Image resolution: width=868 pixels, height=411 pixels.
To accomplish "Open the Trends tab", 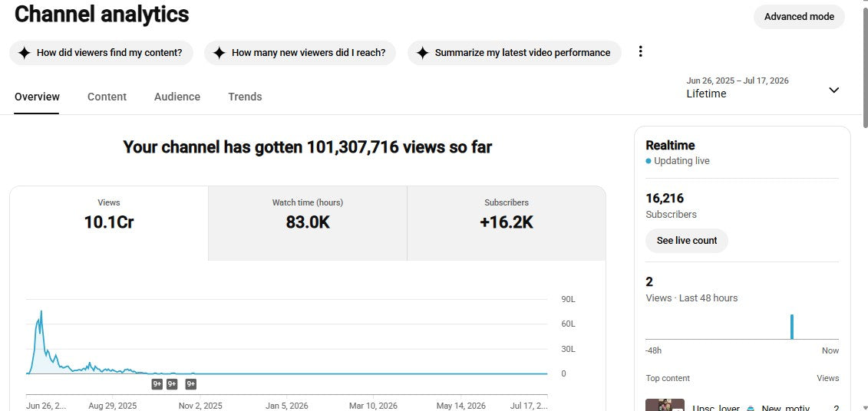I will pyautogui.click(x=245, y=97).
